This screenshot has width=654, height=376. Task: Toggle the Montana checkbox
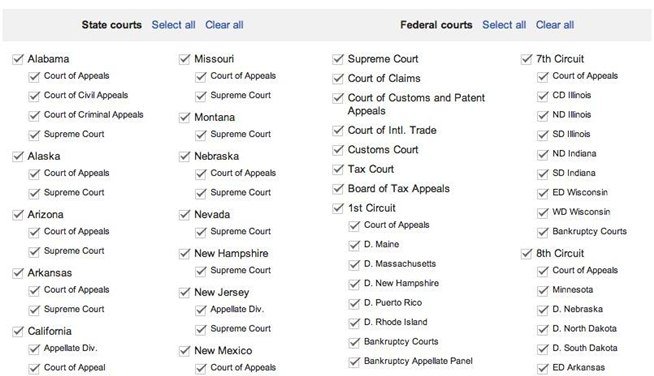[x=184, y=117]
